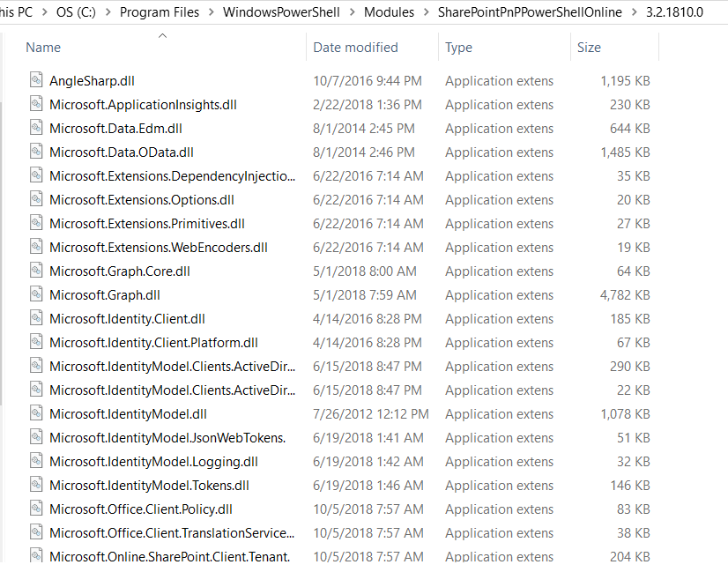Click the Microsoft.Identity.Client.Platform.dll file icon

click(x=36, y=342)
